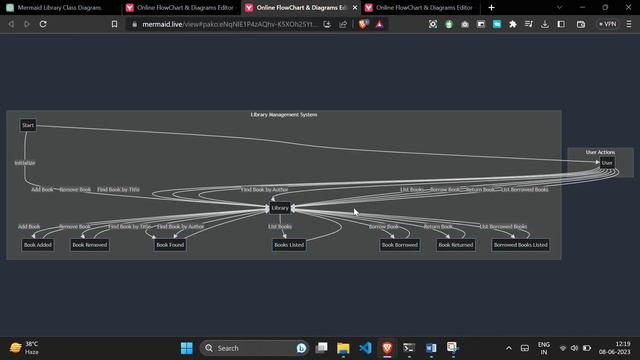Image resolution: width=640 pixels, height=360 pixels.
Task: Go back with the browser back arrow
Action: coord(11,24)
